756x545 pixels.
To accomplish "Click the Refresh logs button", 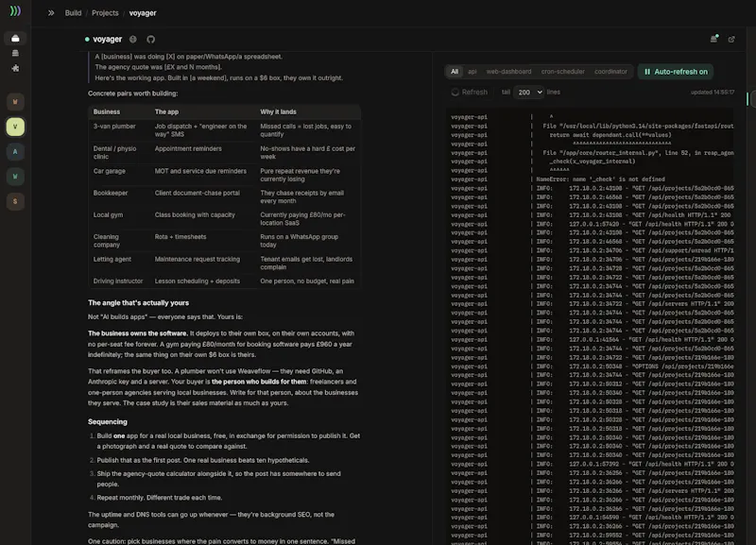I will 469,92.
